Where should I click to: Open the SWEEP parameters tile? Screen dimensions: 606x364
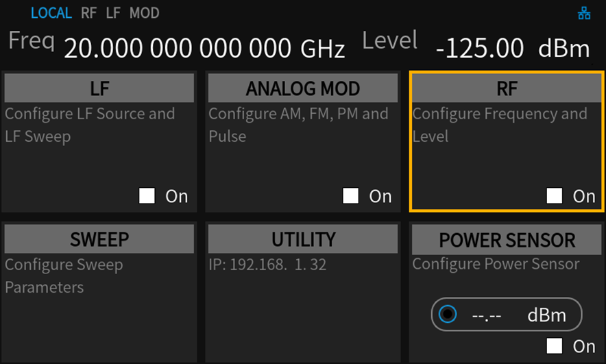(x=99, y=239)
